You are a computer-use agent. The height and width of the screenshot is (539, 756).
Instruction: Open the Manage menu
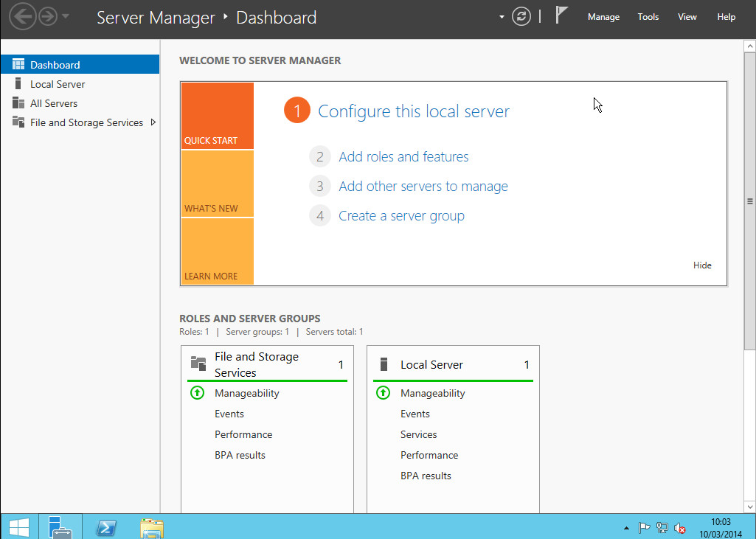tap(603, 17)
